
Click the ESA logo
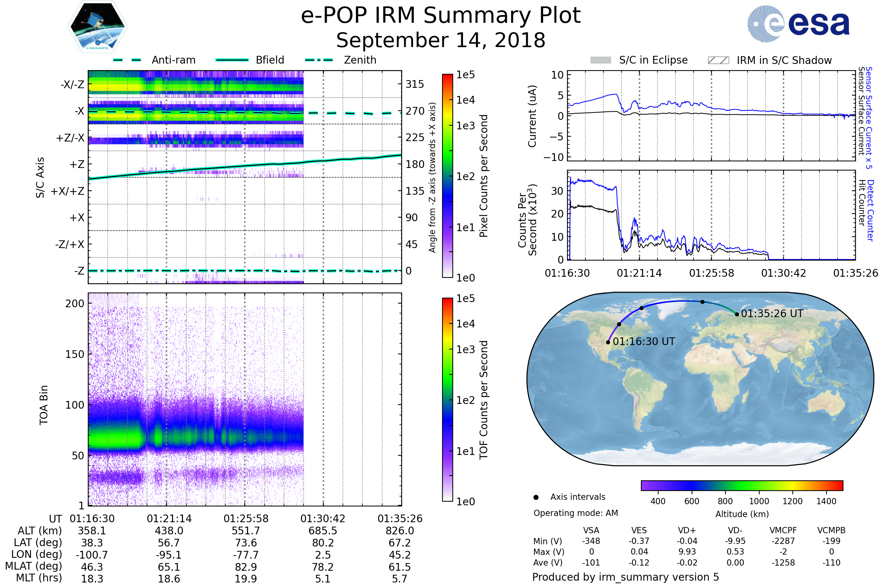click(799, 23)
